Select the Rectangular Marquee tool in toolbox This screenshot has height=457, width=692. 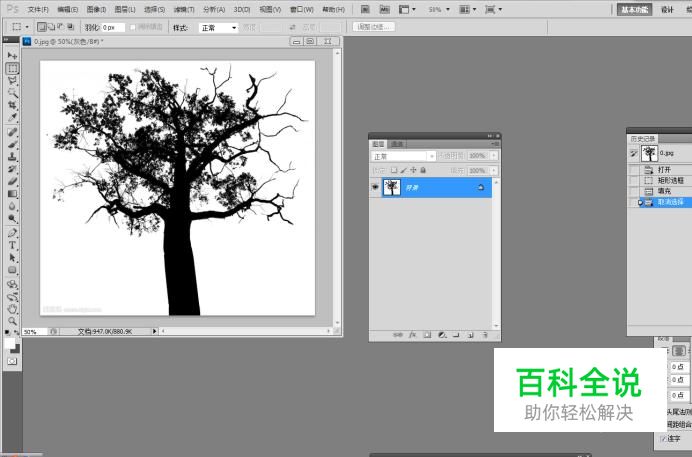(12, 68)
